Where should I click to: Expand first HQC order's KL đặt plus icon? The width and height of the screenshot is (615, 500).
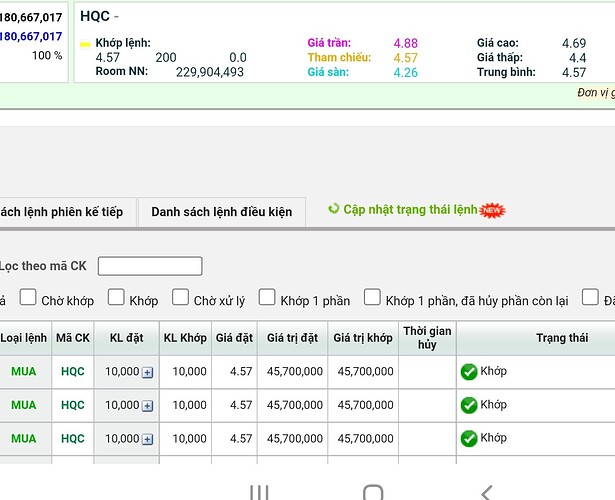tap(147, 372)
